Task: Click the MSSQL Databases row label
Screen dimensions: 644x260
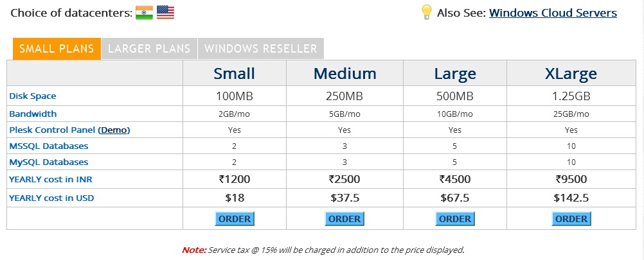Action: tap(48, 146)
